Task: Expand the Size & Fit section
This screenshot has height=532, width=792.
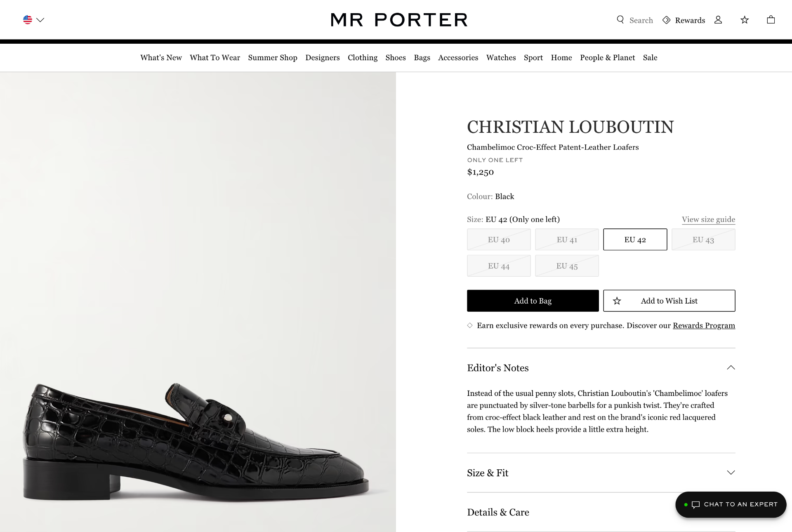Action: pyautogui.click(x=731, y=473)
